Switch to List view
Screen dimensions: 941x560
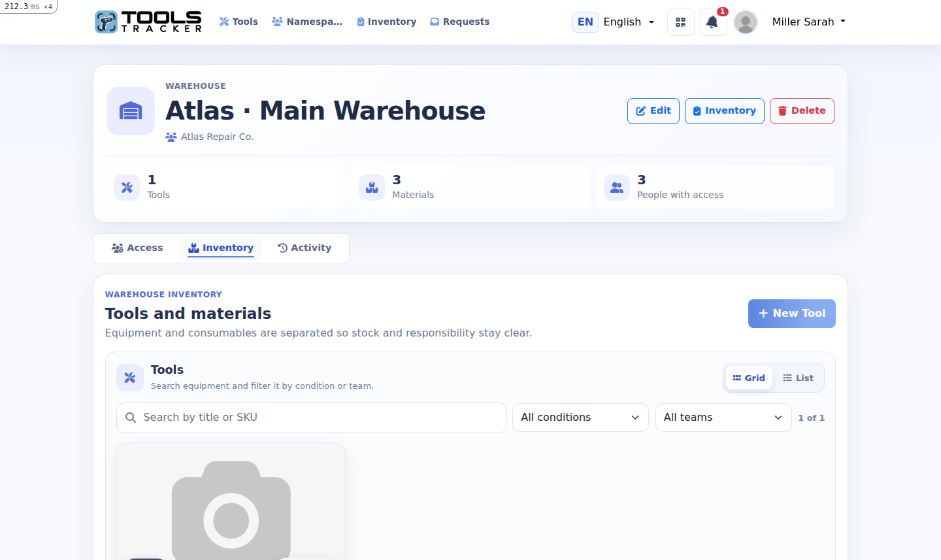[798, 378]
